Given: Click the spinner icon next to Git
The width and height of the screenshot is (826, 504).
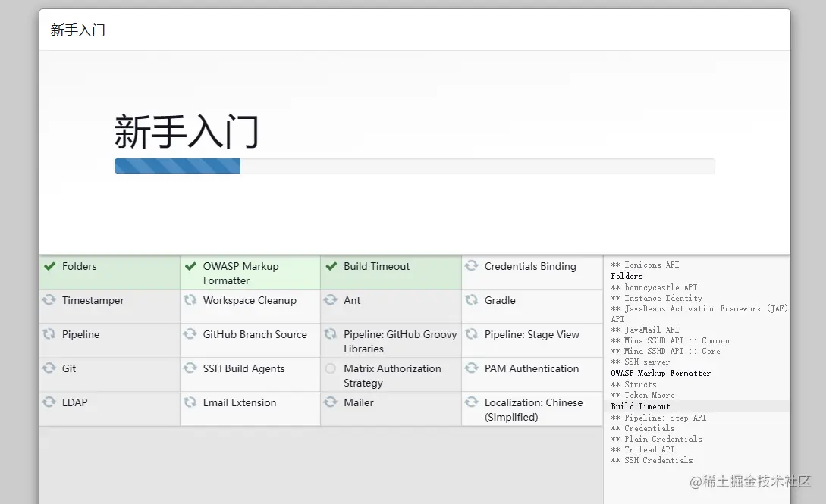Looking at the screenshot, I should click(49, 368).
